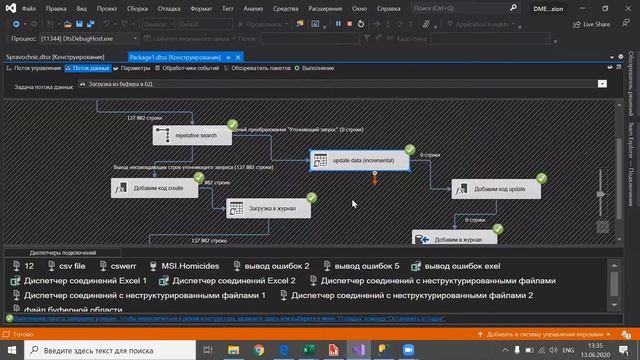The image size is (640, 360).
Task: Click the Windows Start button
Action: coord(12,350)
